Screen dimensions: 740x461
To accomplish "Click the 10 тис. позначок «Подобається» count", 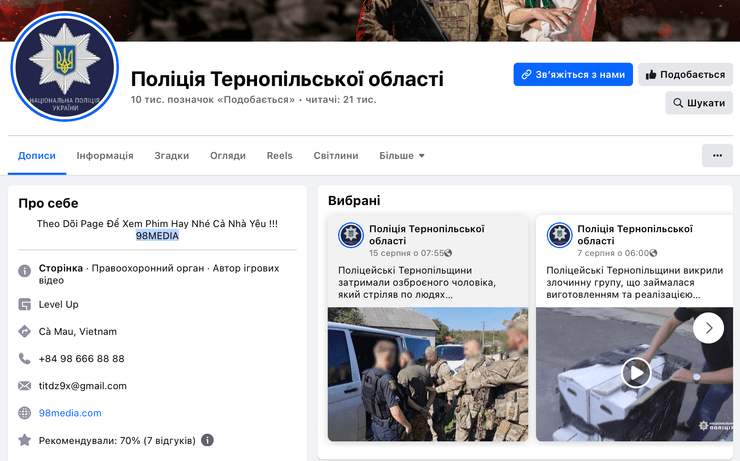I will [213, 100].
